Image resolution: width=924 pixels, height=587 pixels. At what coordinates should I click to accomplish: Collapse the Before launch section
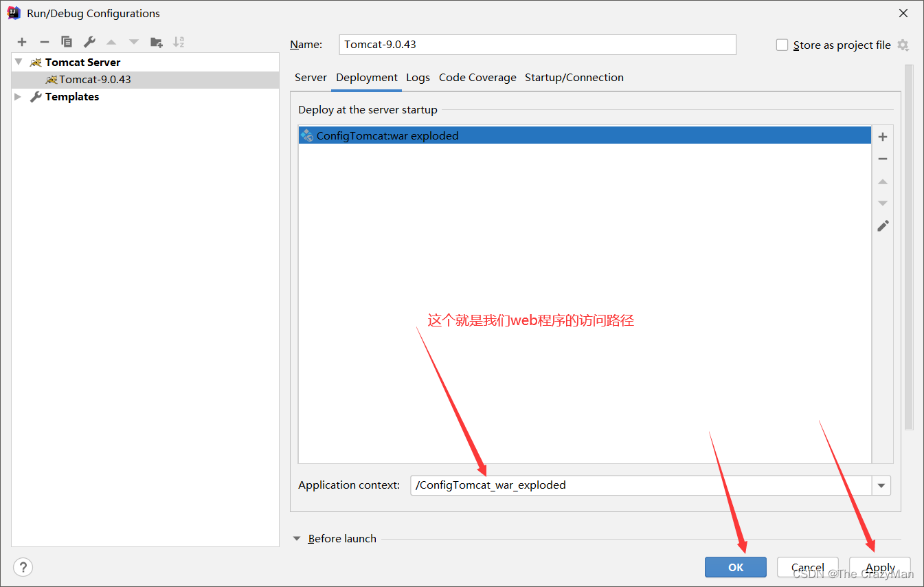(x=297, y=539)
